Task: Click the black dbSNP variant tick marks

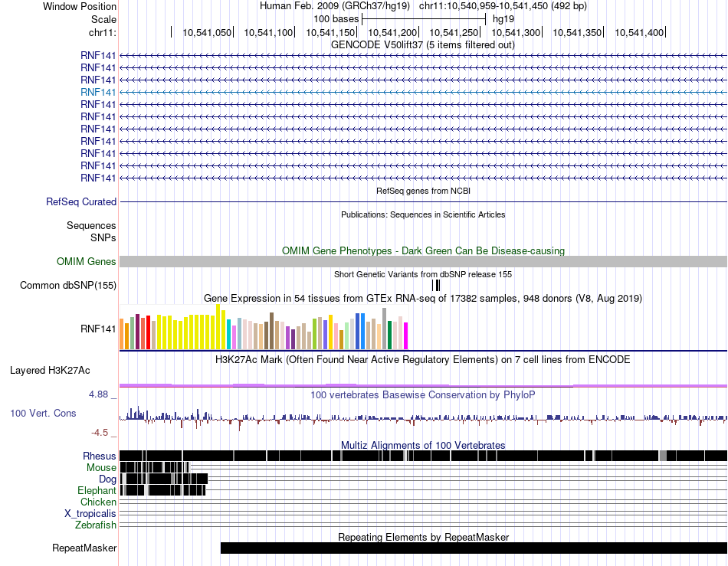Action: [x=436, y=286]
